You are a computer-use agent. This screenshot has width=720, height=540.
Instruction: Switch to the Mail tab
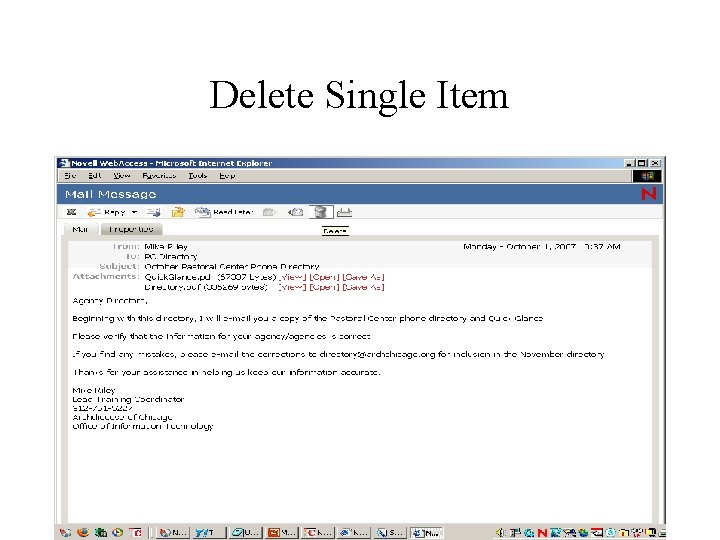pyautogui.click(x=80, y=229)
